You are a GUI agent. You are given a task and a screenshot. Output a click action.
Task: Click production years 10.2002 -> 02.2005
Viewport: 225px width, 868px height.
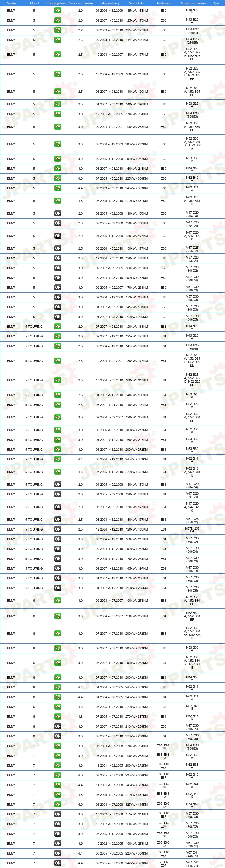pyautogui.click(x=109, y=844)
